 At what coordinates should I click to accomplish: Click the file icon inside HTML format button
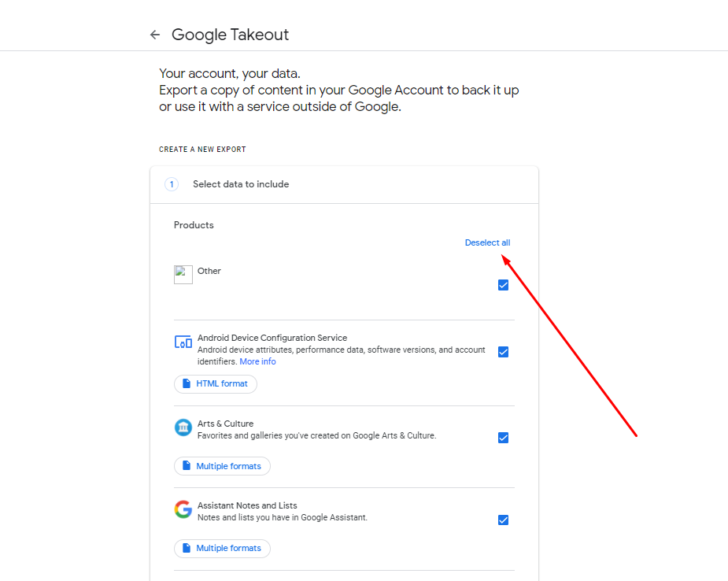point(187,383)
